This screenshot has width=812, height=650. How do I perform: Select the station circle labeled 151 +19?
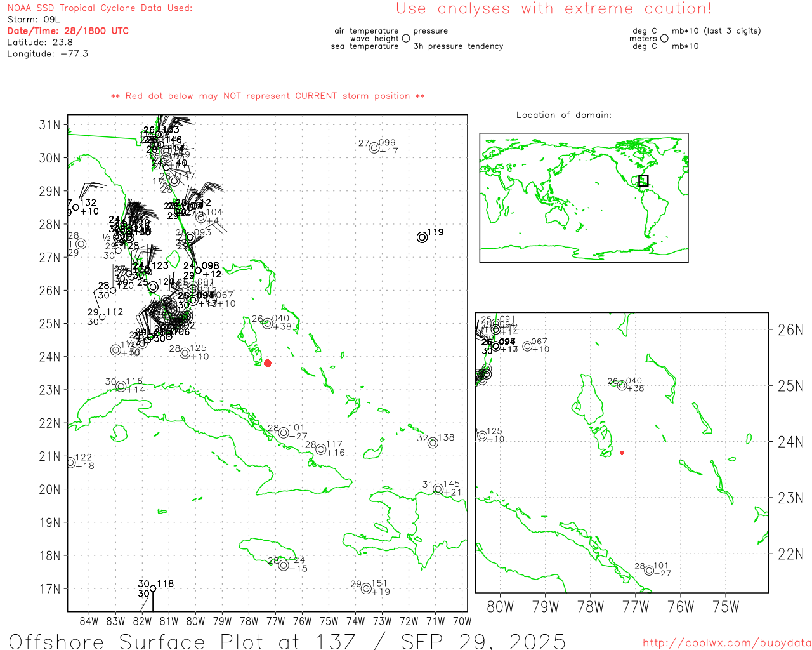366,588
